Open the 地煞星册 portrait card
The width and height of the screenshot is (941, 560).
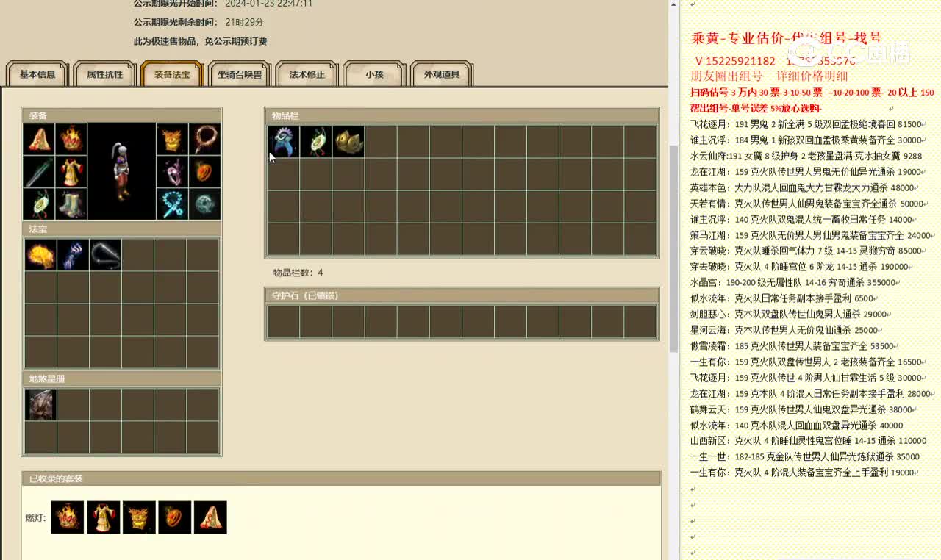[40, 404]
